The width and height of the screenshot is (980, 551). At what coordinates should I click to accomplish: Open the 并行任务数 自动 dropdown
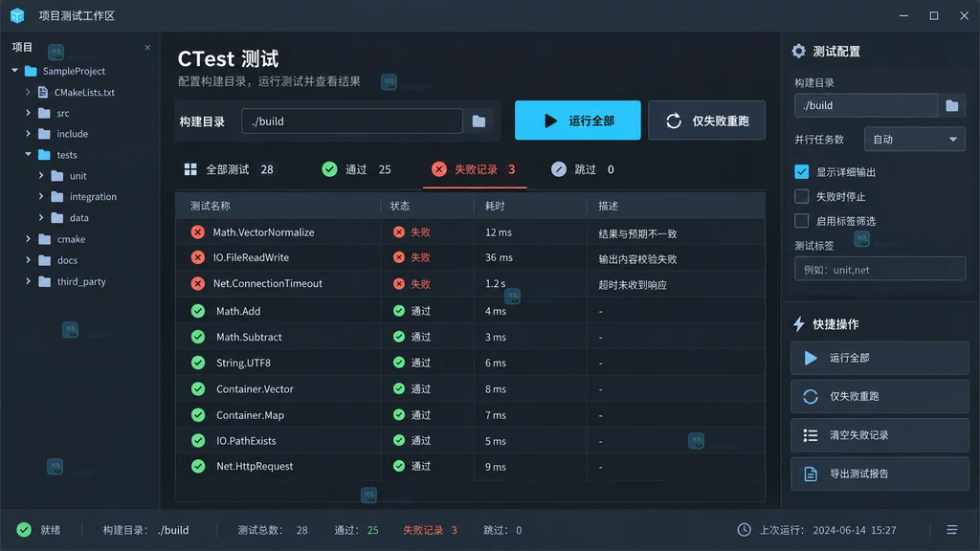click(x=914, y=140)
